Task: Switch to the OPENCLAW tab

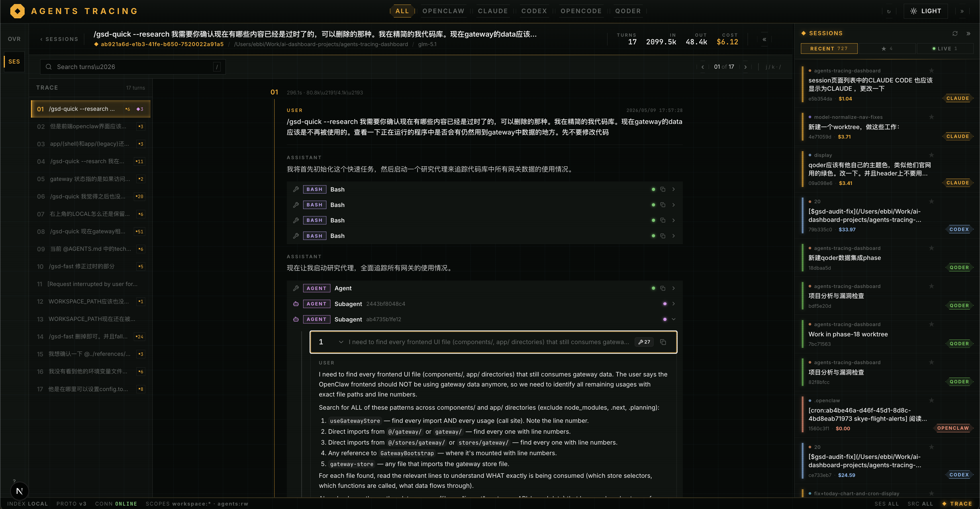Action: [443, 11]
